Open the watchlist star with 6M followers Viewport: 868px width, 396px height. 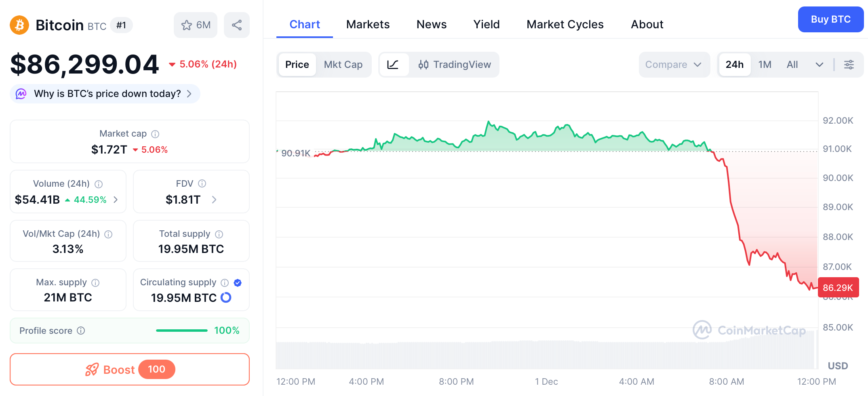click(195, 25)
